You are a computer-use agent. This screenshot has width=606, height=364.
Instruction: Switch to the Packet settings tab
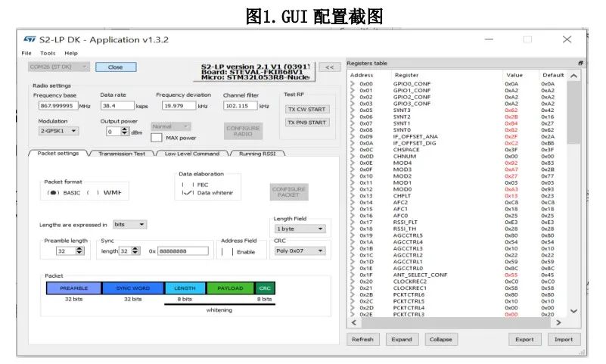point(58,154)
